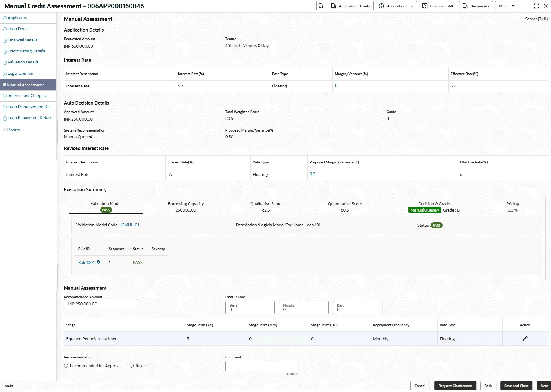The width and height of the screenshot is (551, 392).
Task: Click the Next button
Action: pos(544,386)
